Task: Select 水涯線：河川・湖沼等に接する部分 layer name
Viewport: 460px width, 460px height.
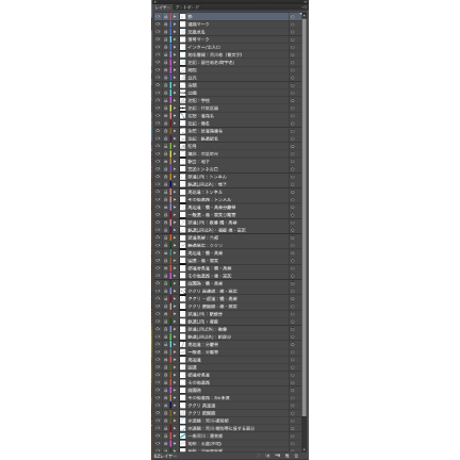Action: pyautogui.click(x=221, y=428)
